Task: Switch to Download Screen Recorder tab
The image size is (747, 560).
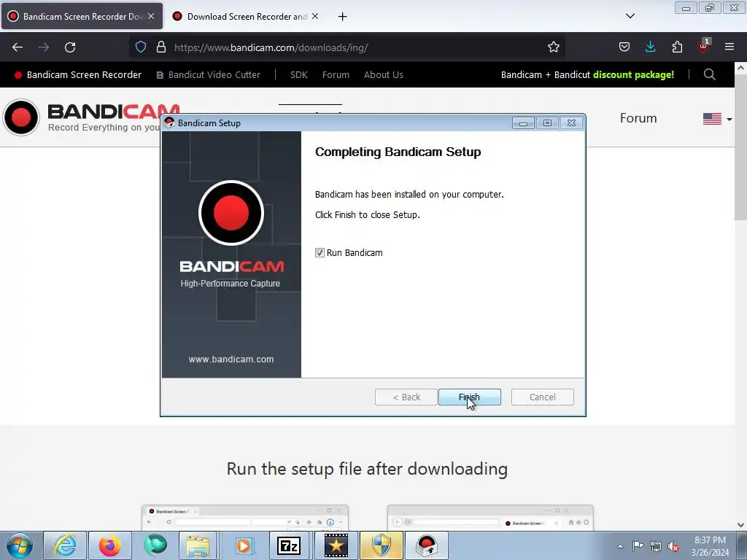Action: point(246,16)
